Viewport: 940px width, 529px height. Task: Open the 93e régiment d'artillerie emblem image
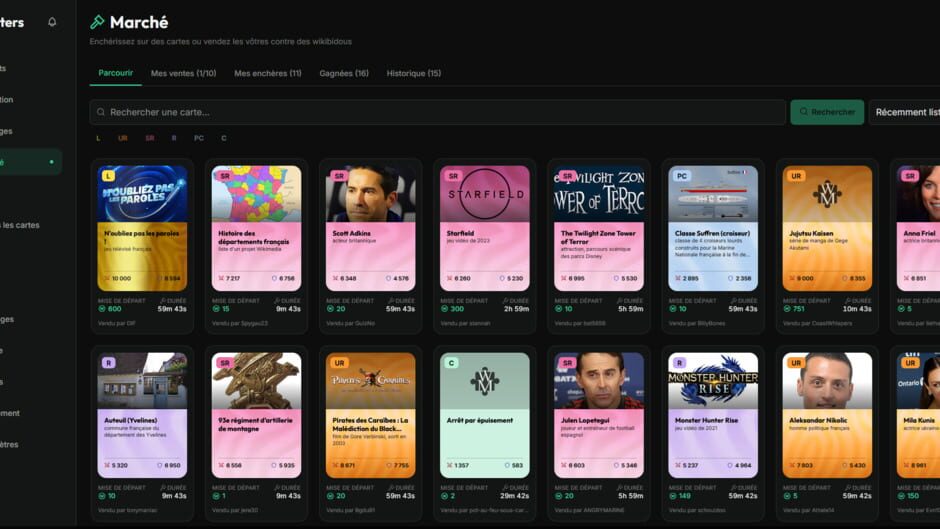257,381
